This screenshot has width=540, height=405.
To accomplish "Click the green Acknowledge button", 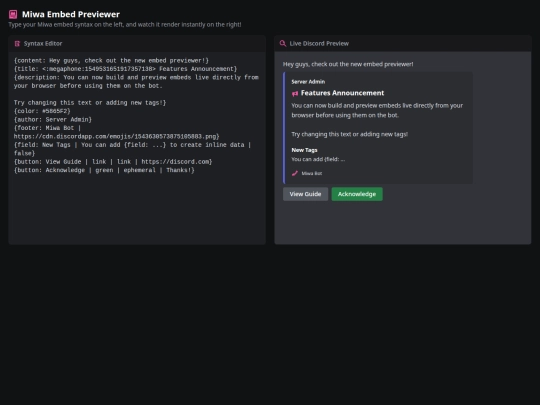I will [357, 194].
